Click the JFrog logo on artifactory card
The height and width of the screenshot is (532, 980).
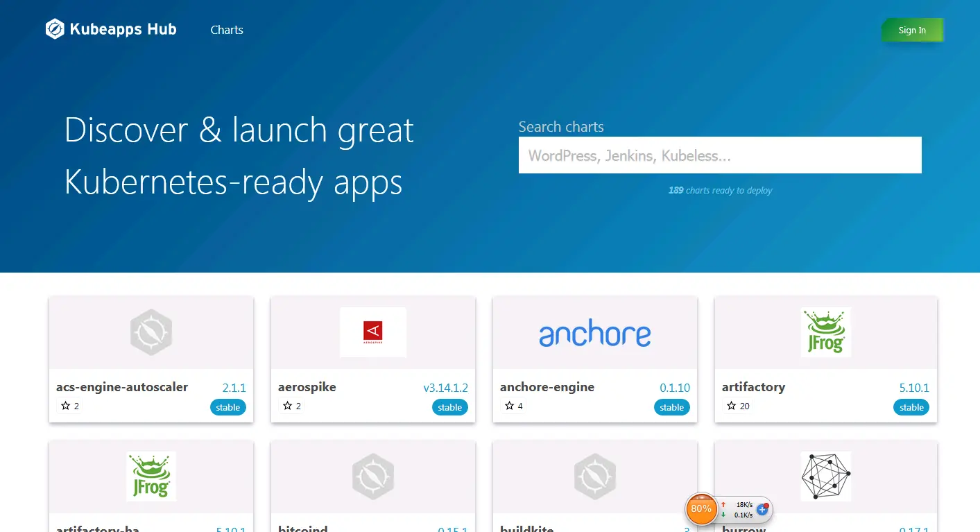pos(825,332)
